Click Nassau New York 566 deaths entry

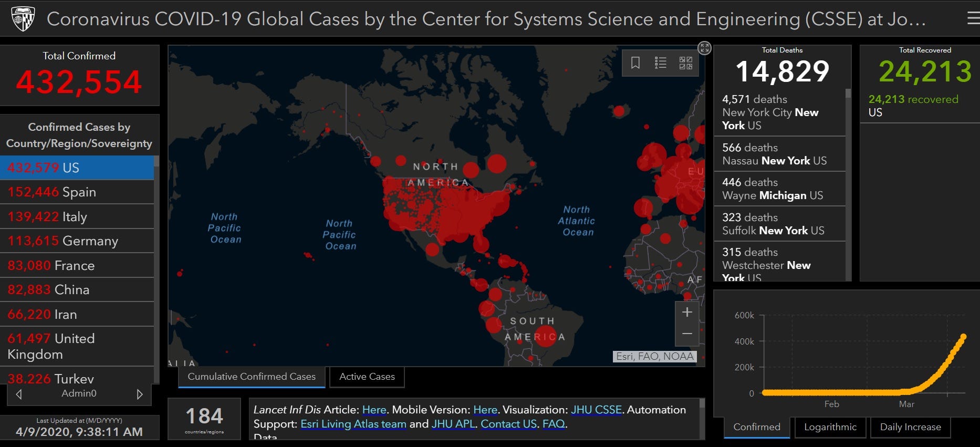(779, 154)
